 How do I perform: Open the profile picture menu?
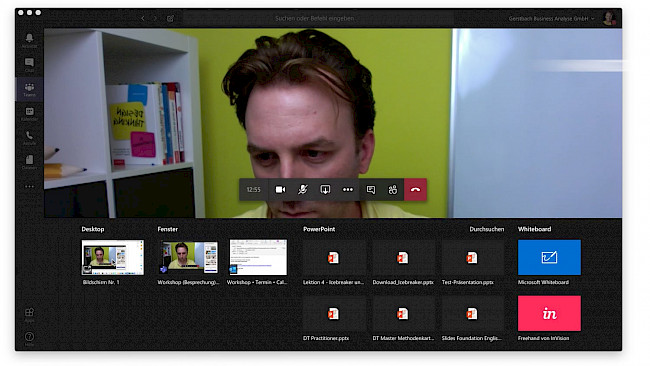click(x=609, y=18)
